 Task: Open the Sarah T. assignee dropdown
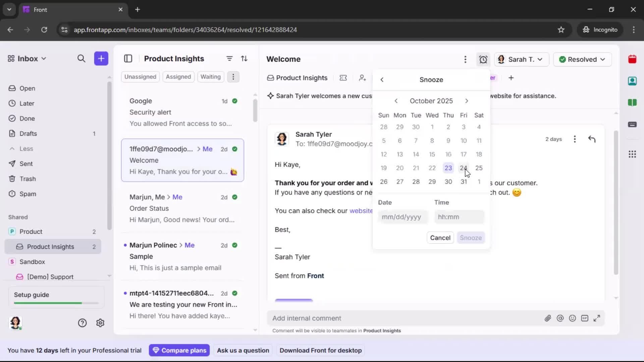coord(521,59)
